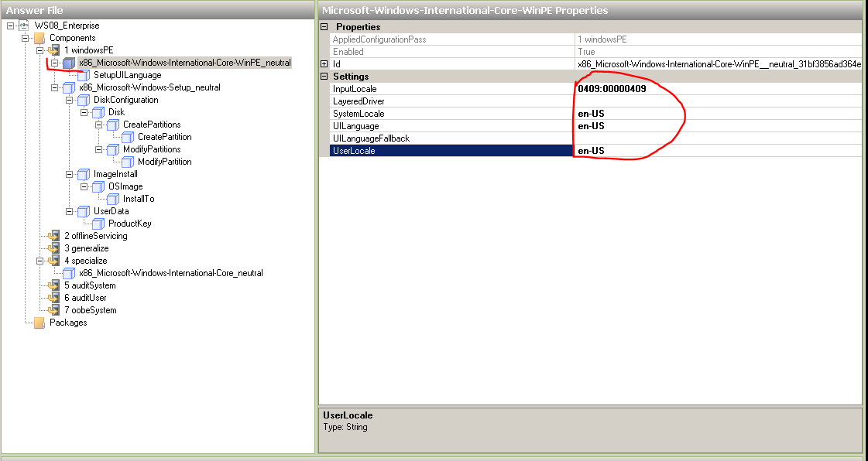This screenshot has height=461, width=868.
Task: Collapse the 1 windowsPE pass
Action: click(39, 50)
